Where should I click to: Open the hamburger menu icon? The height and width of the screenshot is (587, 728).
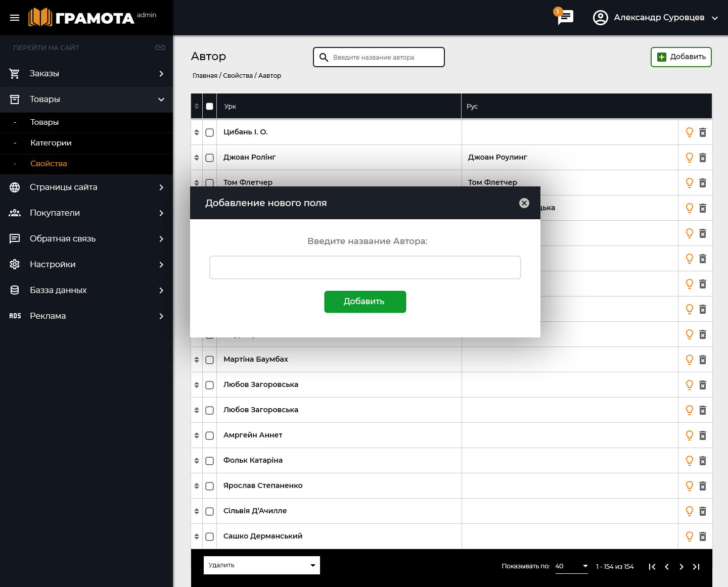coord(15,18)
